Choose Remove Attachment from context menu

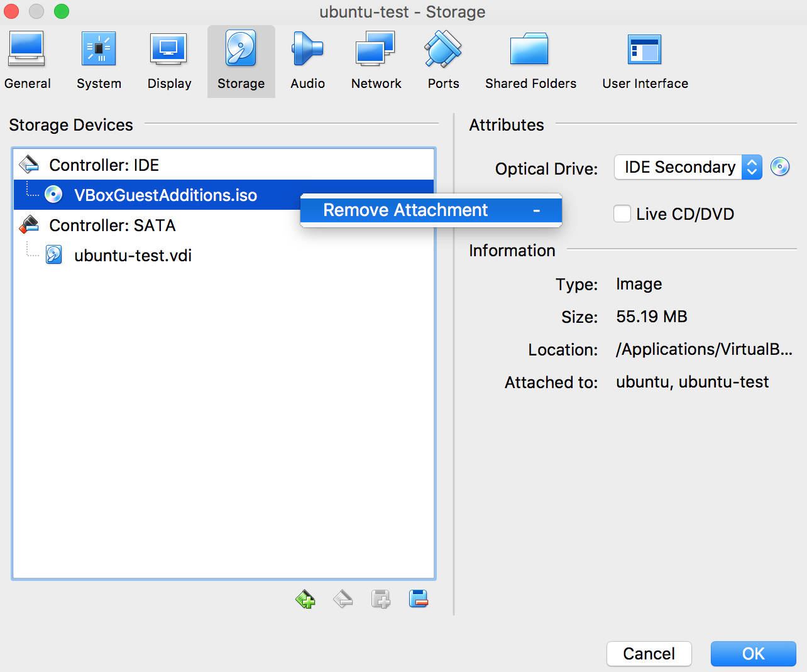pos(431,210)
